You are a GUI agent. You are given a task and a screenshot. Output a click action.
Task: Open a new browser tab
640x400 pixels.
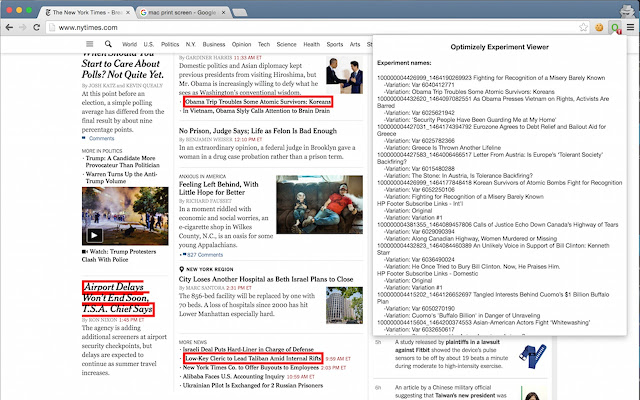tap(240, 13)
